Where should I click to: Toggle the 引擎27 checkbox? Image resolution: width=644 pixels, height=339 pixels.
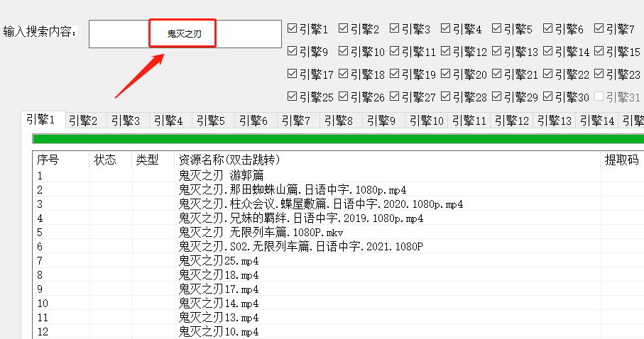pos(394,96)
